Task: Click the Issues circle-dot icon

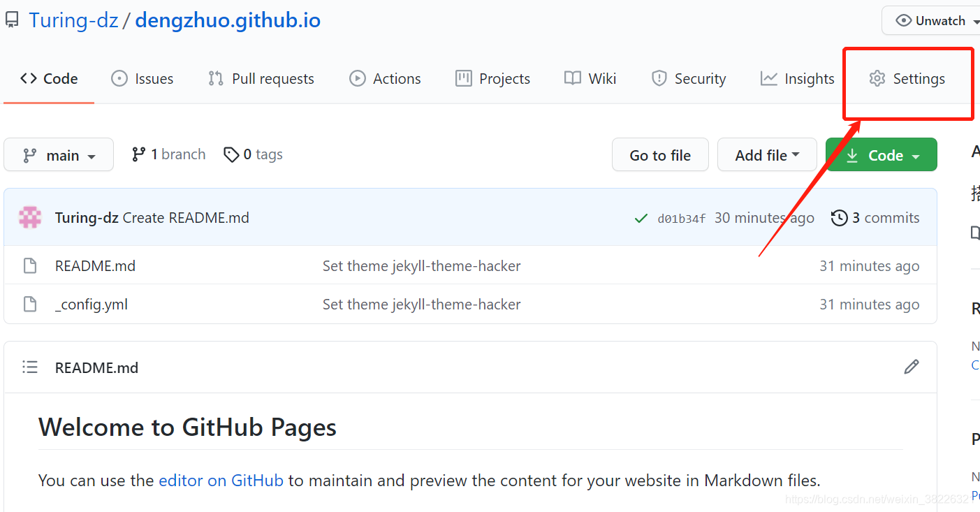Action: (119, 79)
